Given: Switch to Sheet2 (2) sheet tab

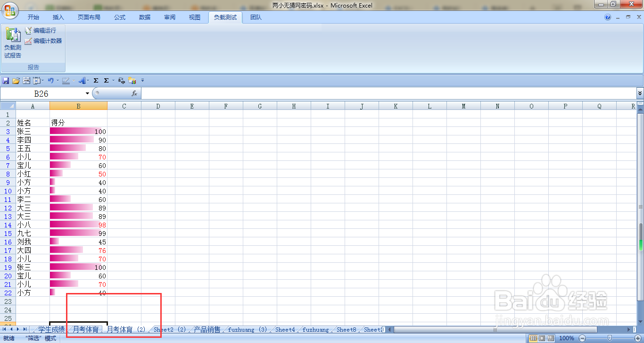Looking at the screenshot, I should click(x=170, y=329).
